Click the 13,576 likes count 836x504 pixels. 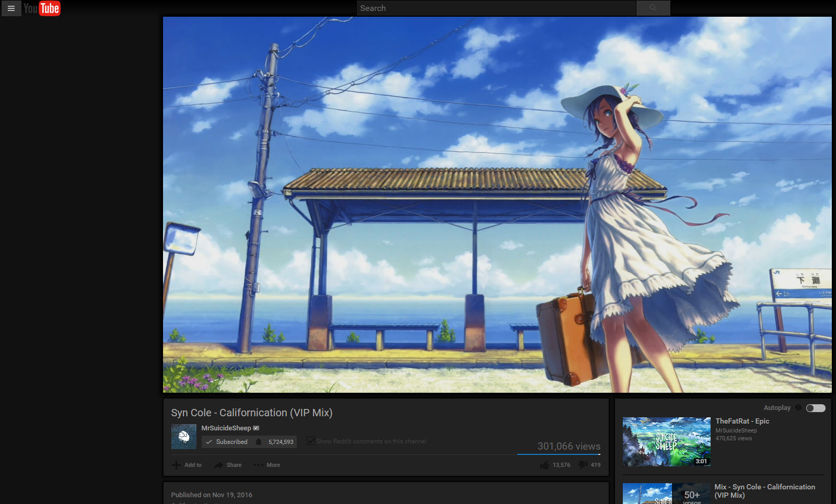[x=561, y=465]
